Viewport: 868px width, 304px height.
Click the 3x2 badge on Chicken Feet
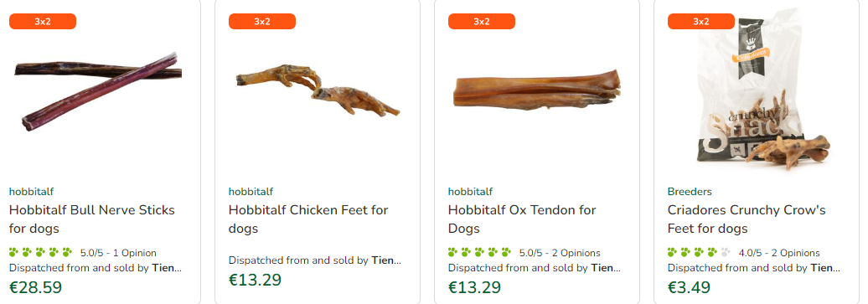[262, 22]
